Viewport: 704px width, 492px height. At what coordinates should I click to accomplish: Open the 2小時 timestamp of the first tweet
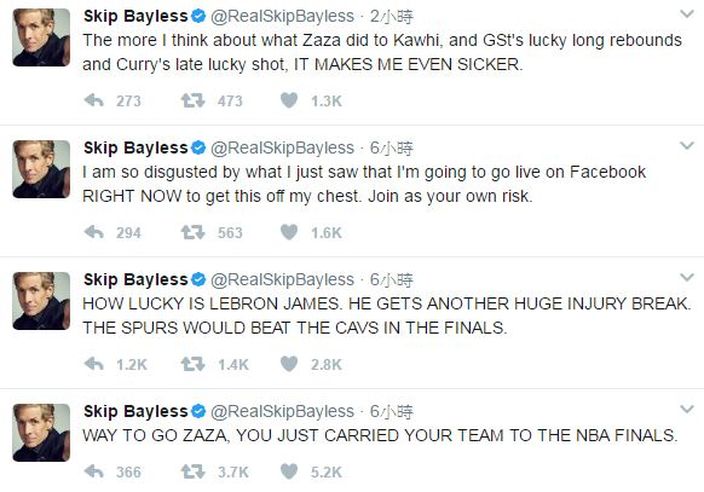(391, 17)
